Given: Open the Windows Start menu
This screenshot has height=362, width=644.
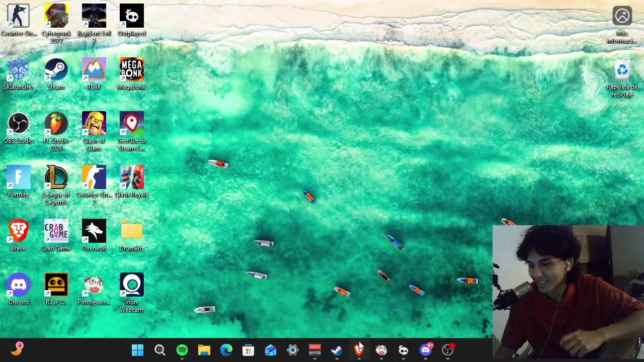Looking at the screenshot, I should (x=137, y=350).
